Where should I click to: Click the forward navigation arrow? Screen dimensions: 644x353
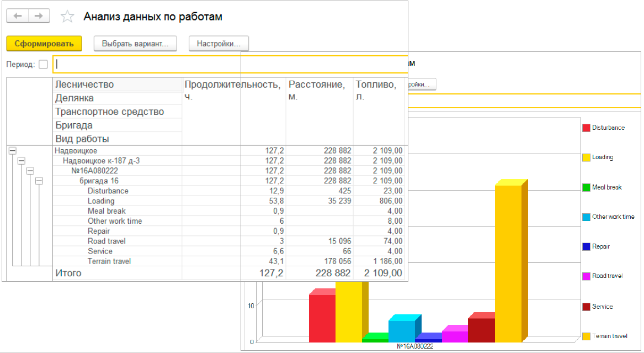pyautogui.click(x=39, y=16)
